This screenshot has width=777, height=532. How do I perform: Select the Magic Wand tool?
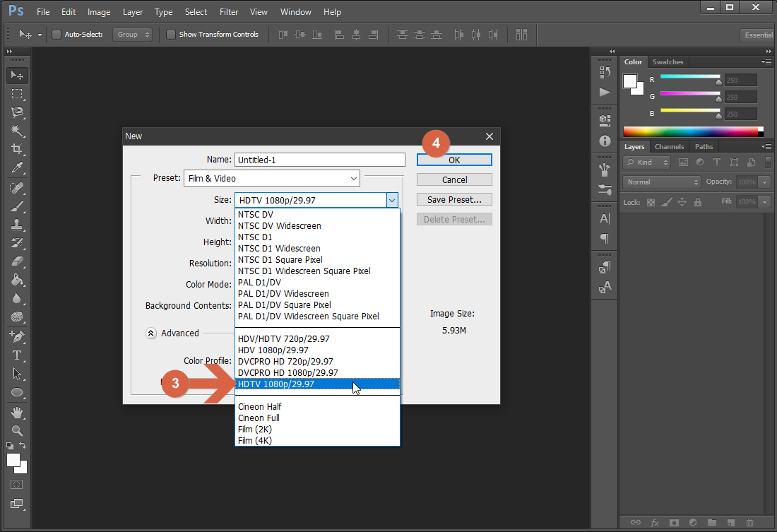(x=18, y=131)
